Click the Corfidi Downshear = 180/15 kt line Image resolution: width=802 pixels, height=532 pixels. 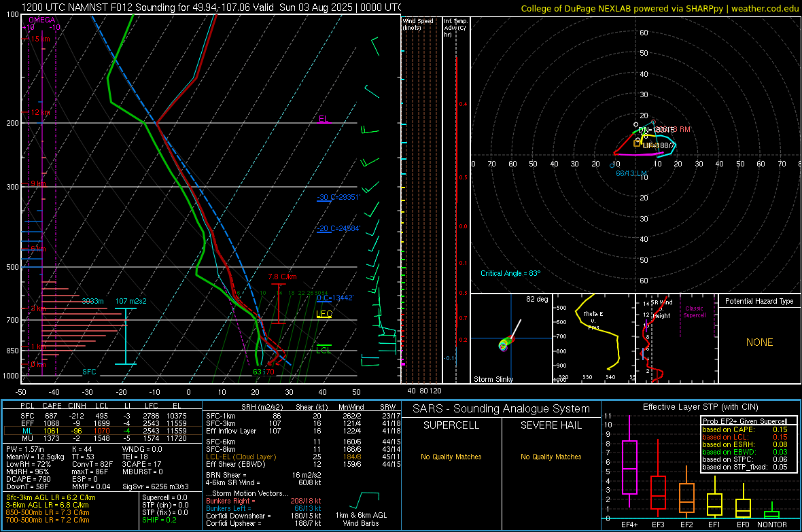pyautogui.click(x=264, y=516)
